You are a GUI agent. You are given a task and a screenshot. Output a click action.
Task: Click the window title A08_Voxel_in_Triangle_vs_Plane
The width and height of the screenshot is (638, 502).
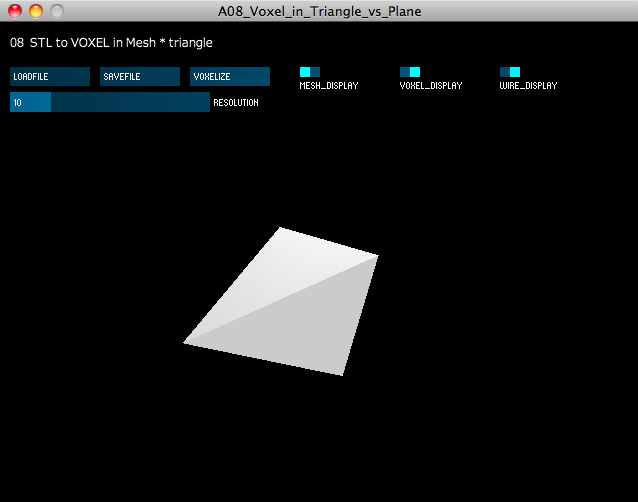[319, 11]
